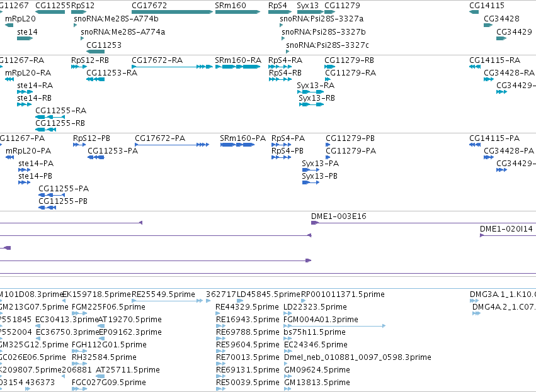This screenshot has height=392, width=536.
Task: Select the CG14115-PA protein feature
Action: click(x=475, y=145)
